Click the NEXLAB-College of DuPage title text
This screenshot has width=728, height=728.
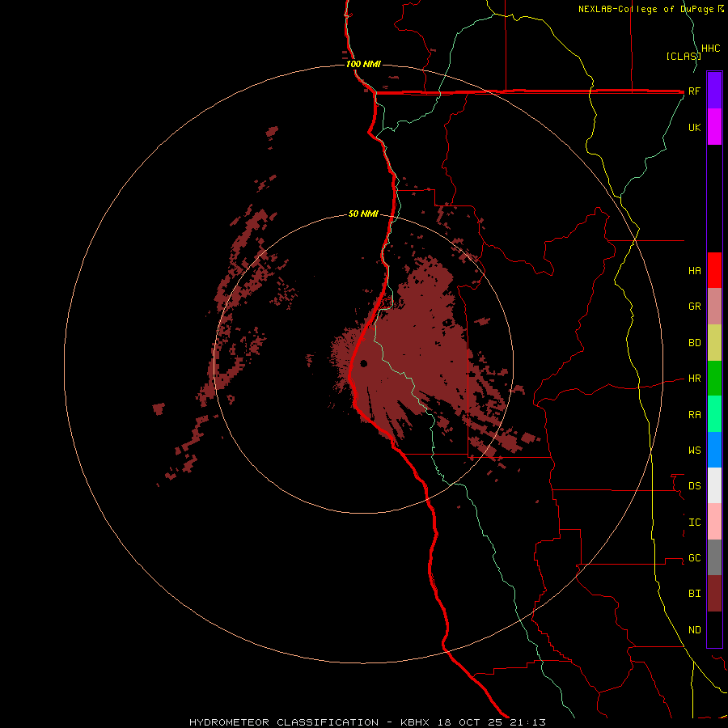pyautogui.click(x=646, y=9)
